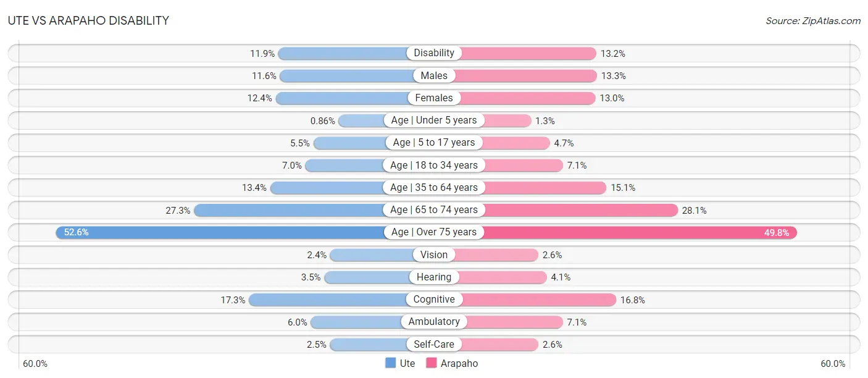Image resolution: width=868 pixels, height=378 pixels.
Task: Click the Disability category label
Action: pos(434,53)
